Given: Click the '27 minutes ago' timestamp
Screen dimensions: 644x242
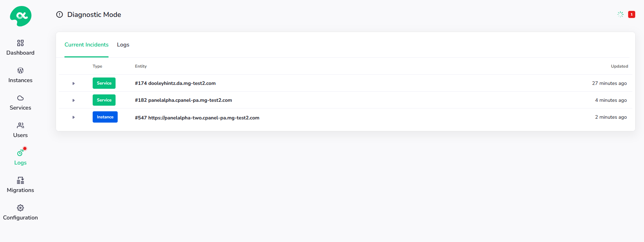Looking at the screenshot, I should [x=609, y=83].
